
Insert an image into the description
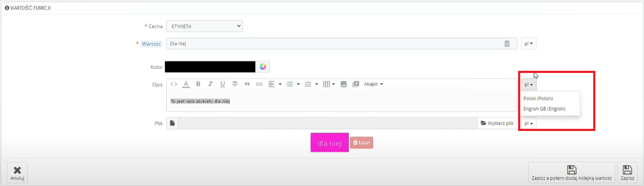(x=343, y=84)
